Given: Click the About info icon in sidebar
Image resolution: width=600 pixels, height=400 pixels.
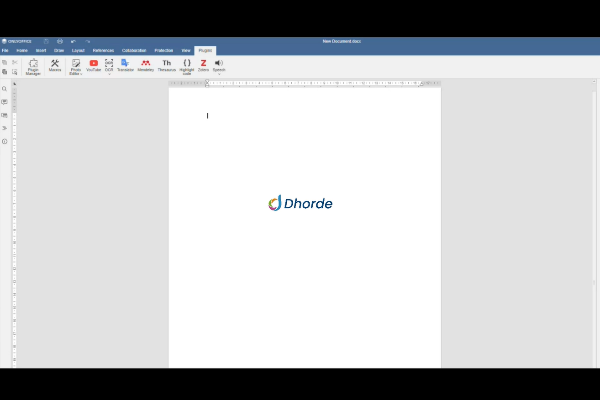Looking at the screenshot, I should point(4,141).
